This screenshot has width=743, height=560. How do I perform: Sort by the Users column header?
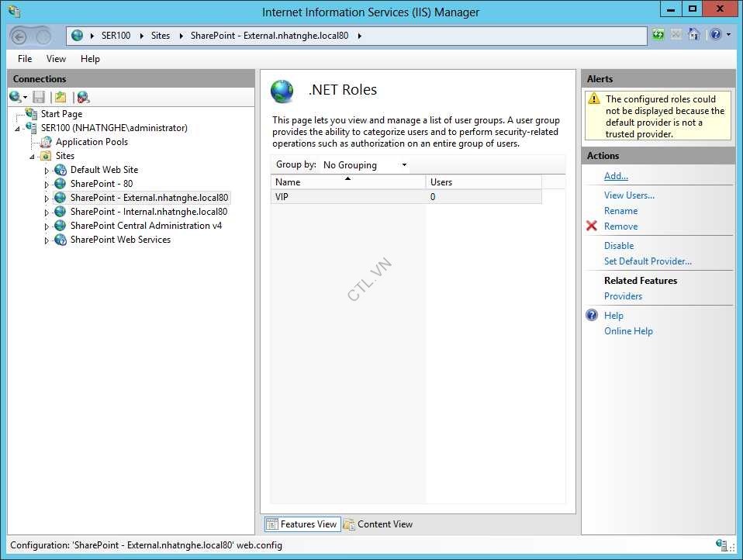(482, 182)
